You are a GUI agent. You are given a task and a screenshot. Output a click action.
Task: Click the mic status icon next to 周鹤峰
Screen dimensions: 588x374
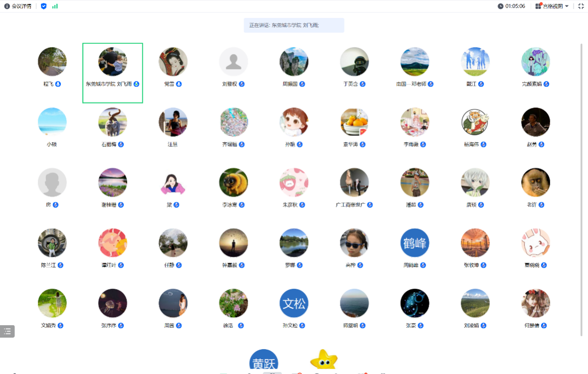[x=423, y=265]
